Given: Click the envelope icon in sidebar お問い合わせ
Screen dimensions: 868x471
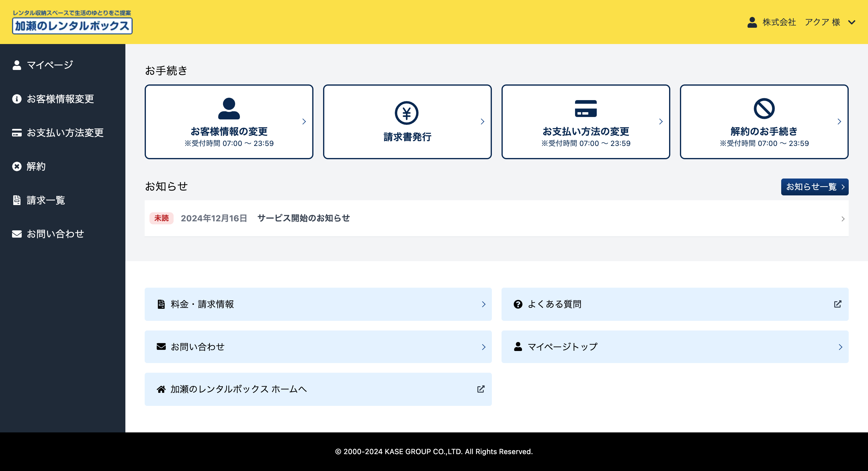Looking at the screenshot, I should pos(17,234).
